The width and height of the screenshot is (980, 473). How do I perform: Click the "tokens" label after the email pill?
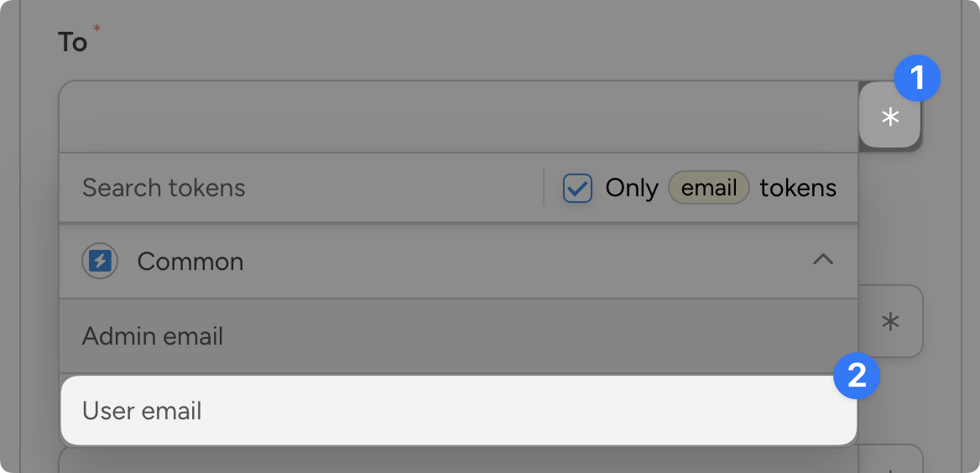click(798, 189)
